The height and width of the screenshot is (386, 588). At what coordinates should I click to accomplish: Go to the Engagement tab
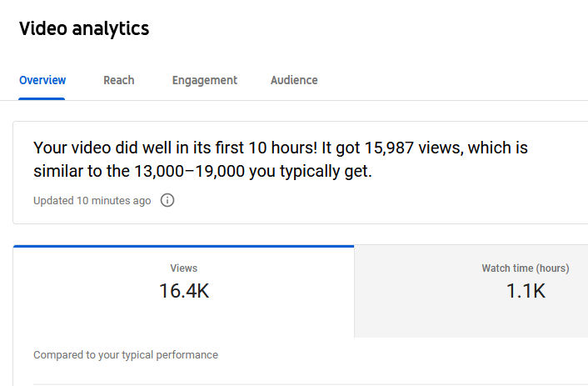coord(205,81)
